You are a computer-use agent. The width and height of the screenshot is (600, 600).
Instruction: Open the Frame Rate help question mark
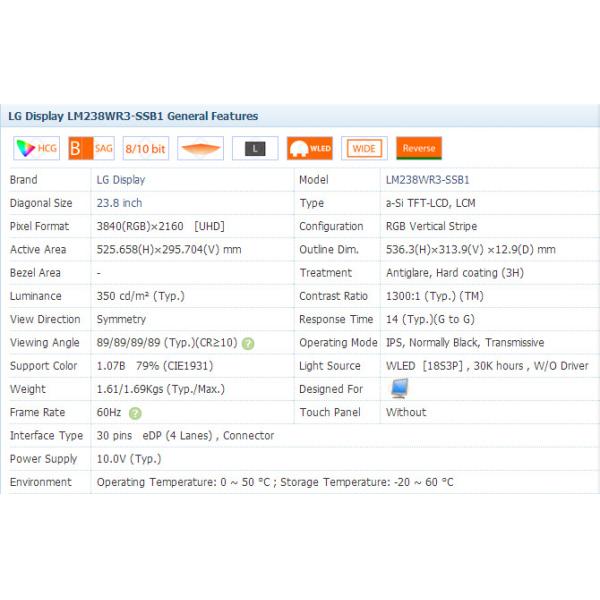pyautogui.click(x=135, y=413)
